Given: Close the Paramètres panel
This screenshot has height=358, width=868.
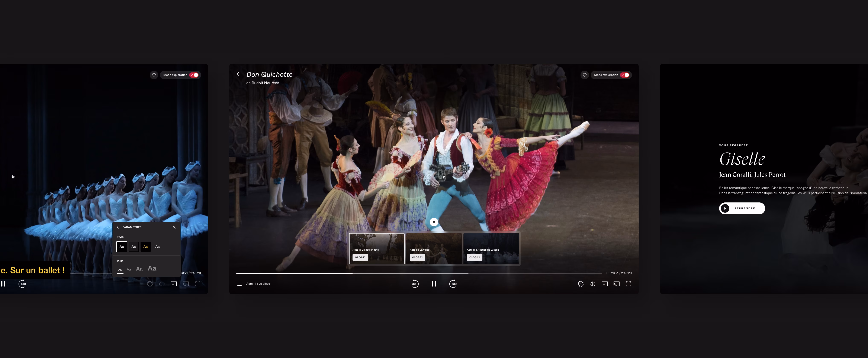Looking at the screenshot, I should pyautogui.click(x=174, y=227).
